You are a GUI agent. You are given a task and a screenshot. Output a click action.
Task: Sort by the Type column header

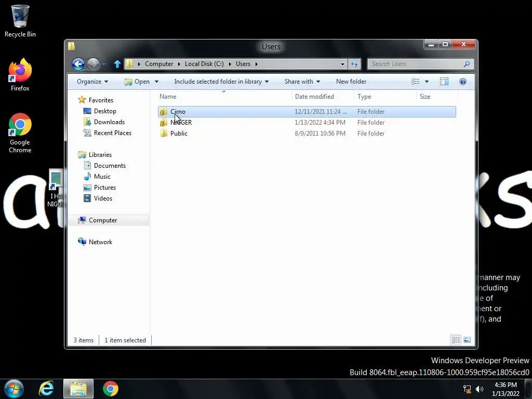click(x=385, y=96)
